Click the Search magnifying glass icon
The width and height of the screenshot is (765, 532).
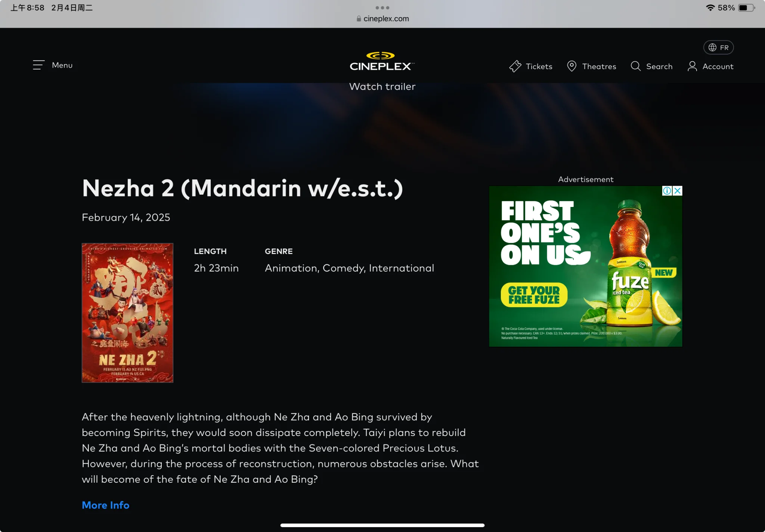[636, 66]
